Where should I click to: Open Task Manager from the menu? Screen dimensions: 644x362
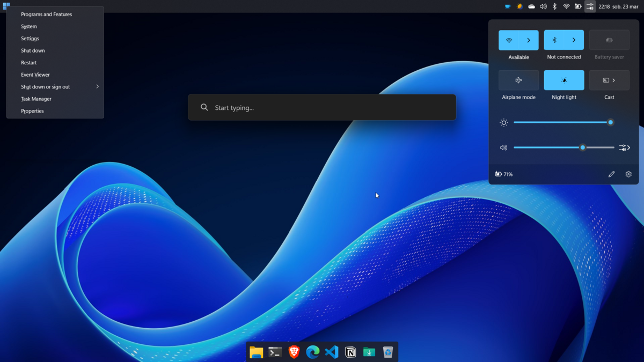click(55, 99)
